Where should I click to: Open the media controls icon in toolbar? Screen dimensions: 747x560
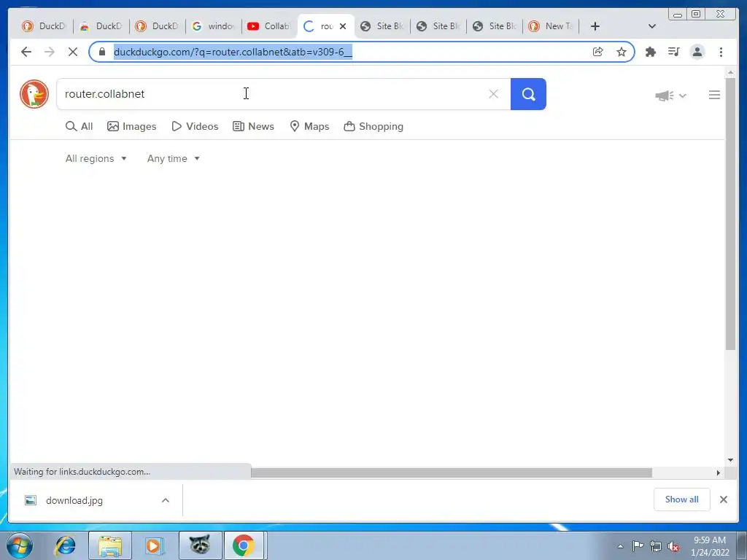[673, 52]
